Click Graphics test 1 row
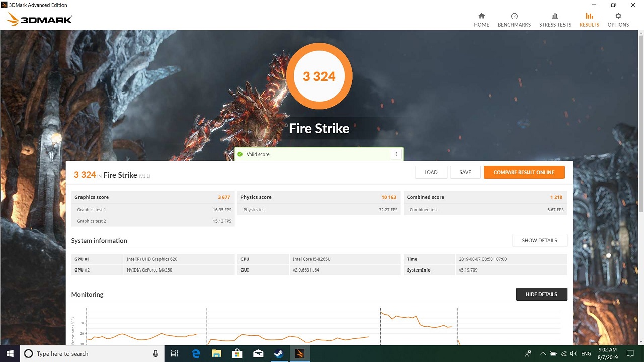Image resolution: width=644 pixels, height=362 pixels. tap(153, 210)
